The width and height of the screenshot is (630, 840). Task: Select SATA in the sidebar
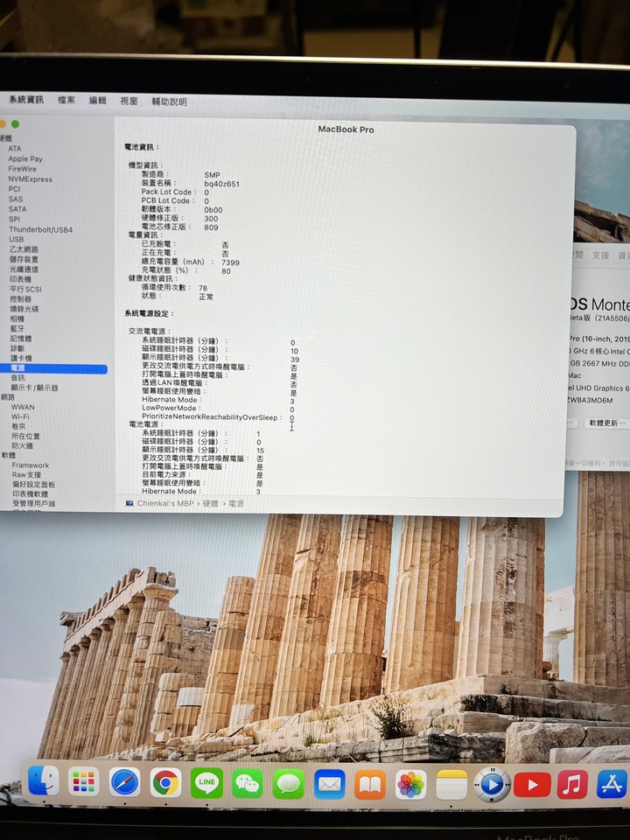click(x=17, y=209)
